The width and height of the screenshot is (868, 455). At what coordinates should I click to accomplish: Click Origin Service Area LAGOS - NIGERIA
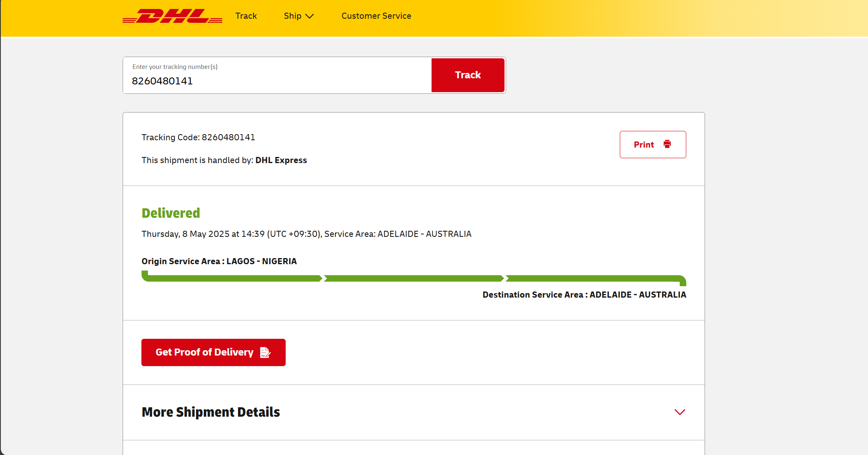click(x=219, y=261)
